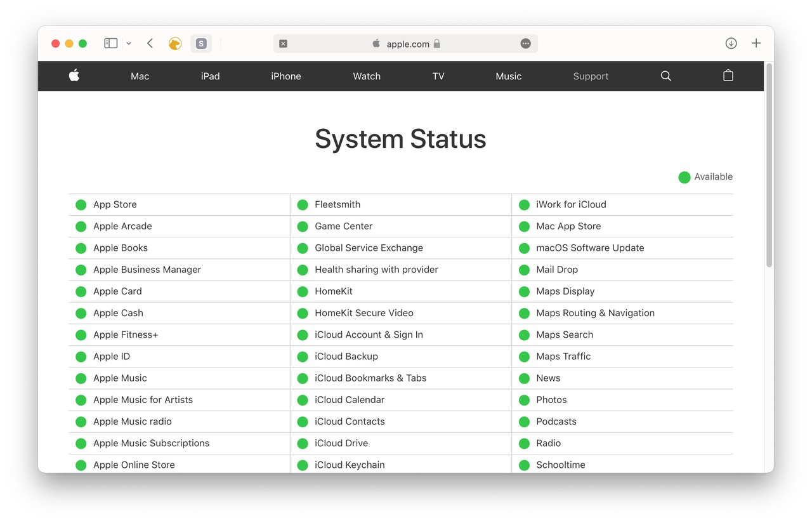This screenshot has width=812, height=523.
Task: Open the iPad menu item
Action: [210, 76]
